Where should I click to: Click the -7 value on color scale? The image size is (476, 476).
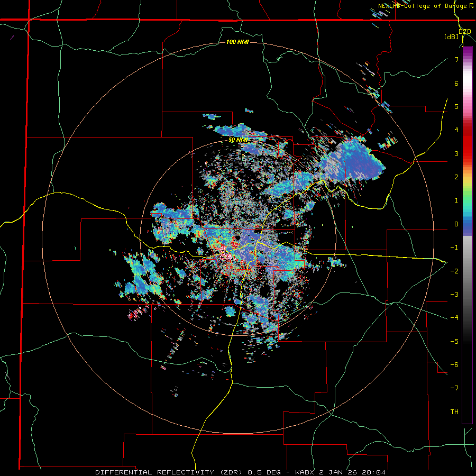click(454, 388)
